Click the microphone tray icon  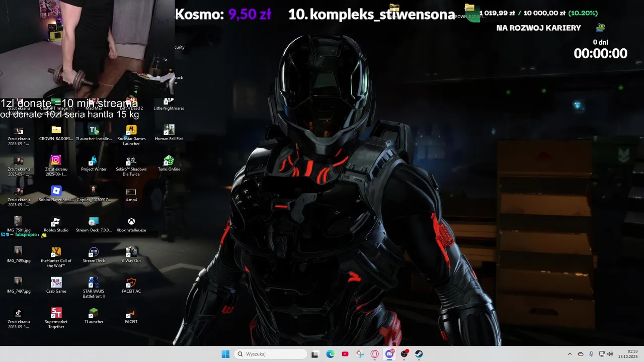(x=591, y=354)
